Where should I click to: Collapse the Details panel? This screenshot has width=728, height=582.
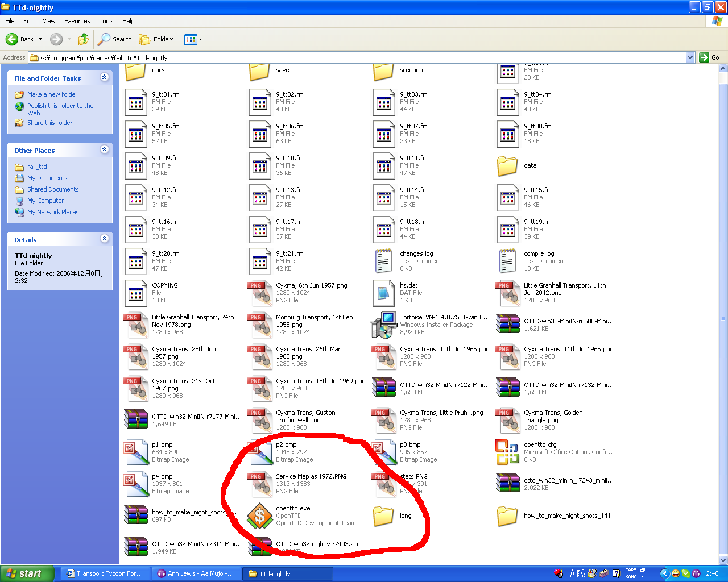click(105, 239)
